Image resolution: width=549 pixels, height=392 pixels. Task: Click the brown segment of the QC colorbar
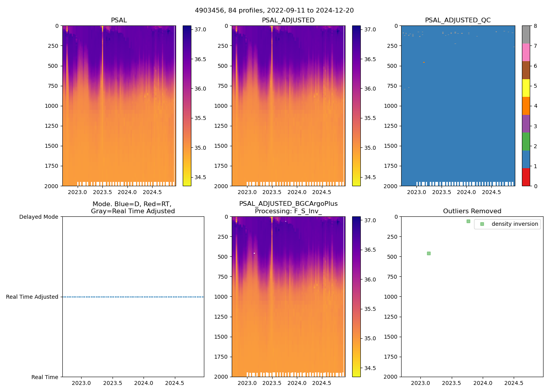(x=526, y=70)
